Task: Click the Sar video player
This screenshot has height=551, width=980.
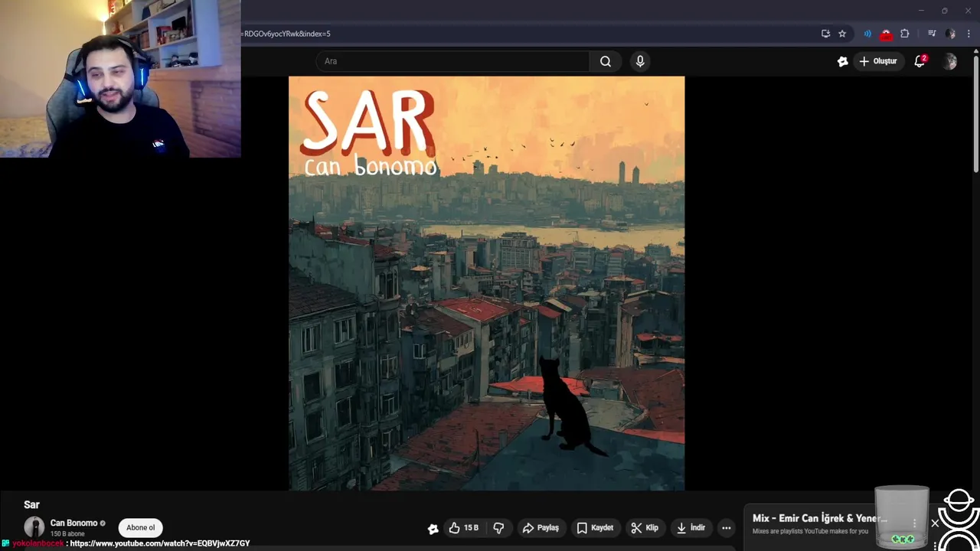Action: [x=486, y=283]
